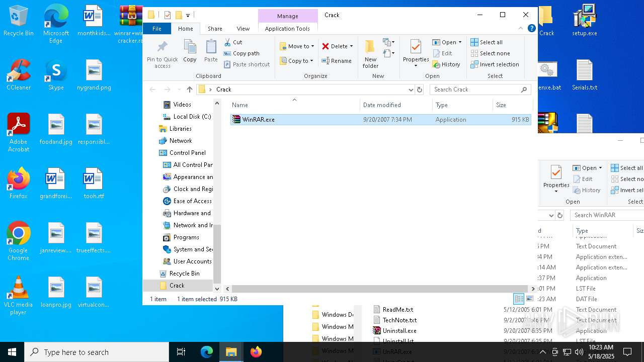Switch to the Share ribbon tab
The image size is (644, 362).
[215, 29]
